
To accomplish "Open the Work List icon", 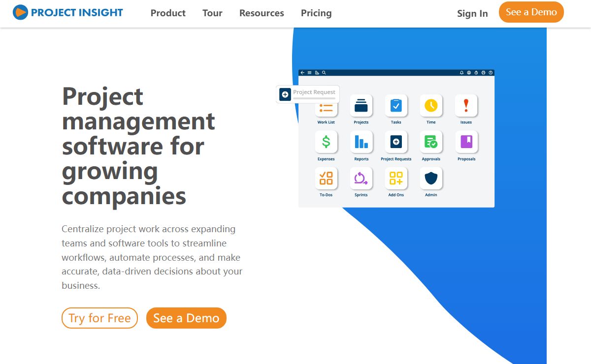I will click(326, 108).
